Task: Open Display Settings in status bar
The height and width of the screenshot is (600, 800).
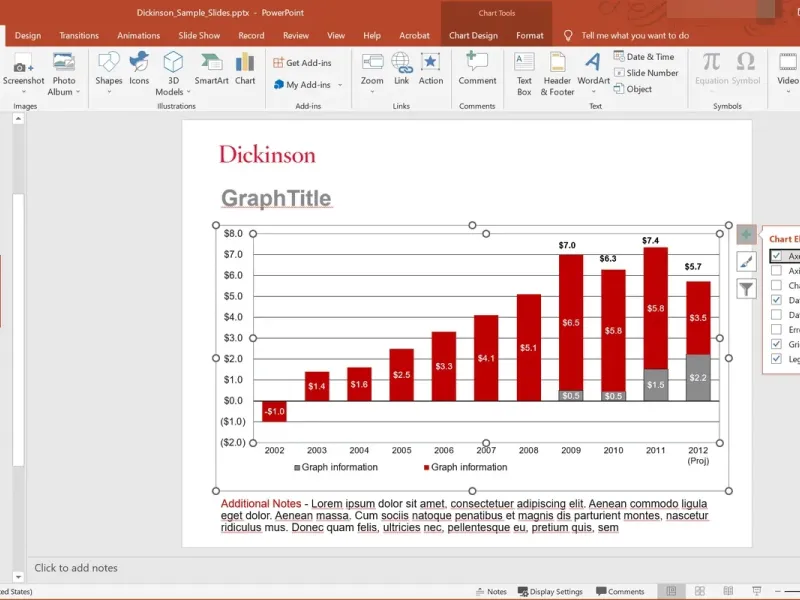Action: [x=550, y=591]
